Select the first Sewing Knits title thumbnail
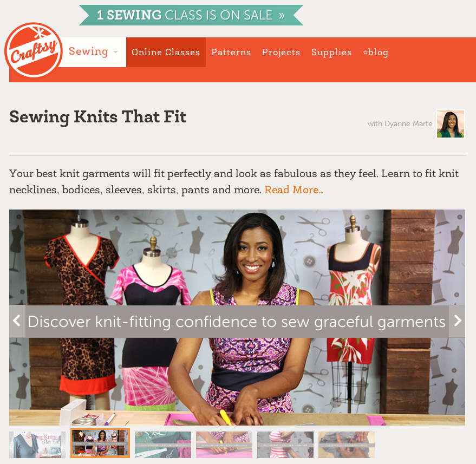 (37, 445)
